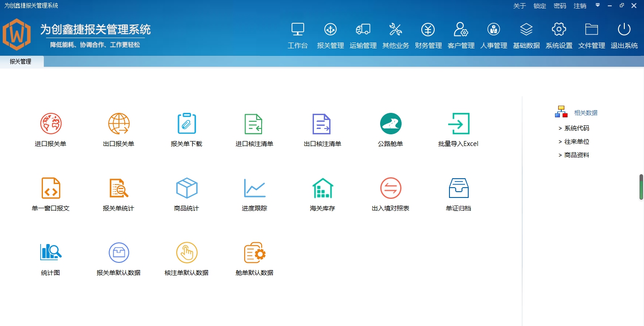Open 报关单下载 to download declarations
644x326 pixels.
pyautogui.click(x=186, y=129)
